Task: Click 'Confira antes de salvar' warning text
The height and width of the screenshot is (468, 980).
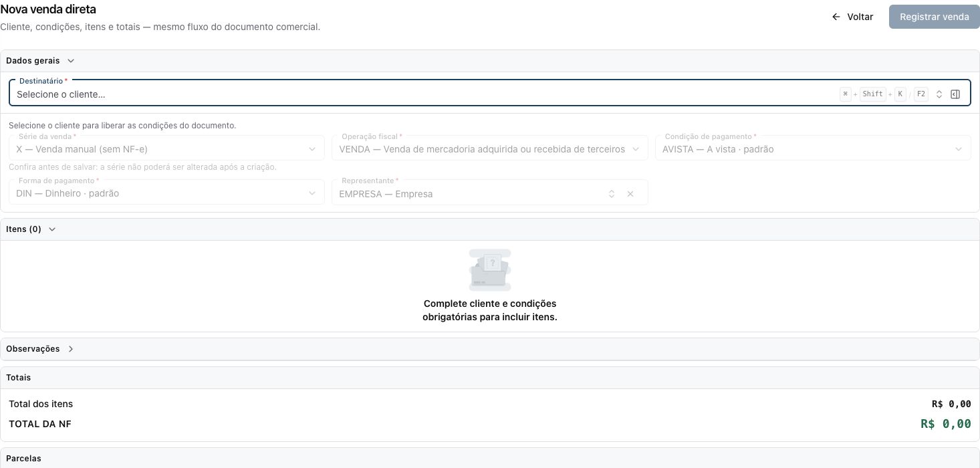Action: coord(142,167)
